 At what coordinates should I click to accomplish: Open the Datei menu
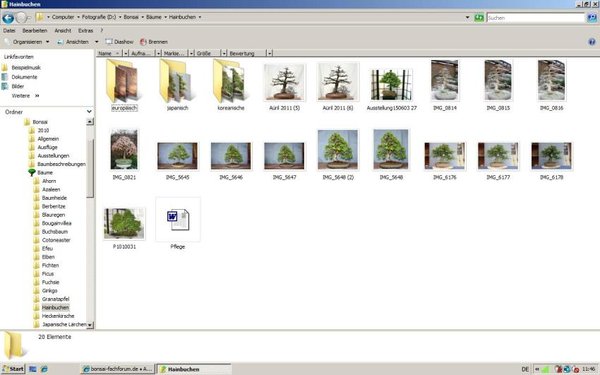[9, 30]
